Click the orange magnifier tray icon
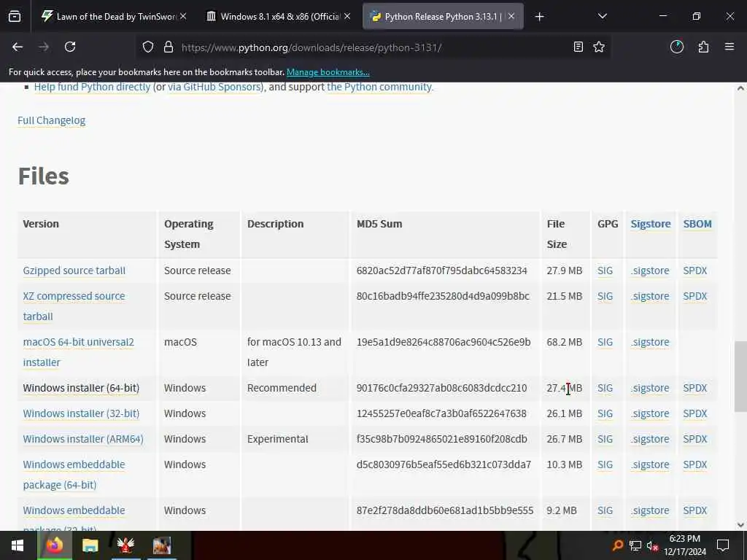 [x=617, y=545]
